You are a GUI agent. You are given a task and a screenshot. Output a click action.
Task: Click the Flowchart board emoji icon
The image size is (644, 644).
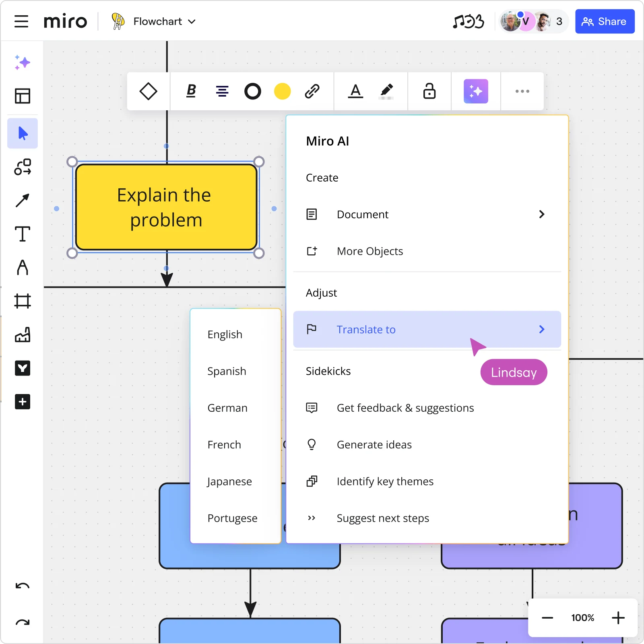pyautogui.click(x=118, y=21)
